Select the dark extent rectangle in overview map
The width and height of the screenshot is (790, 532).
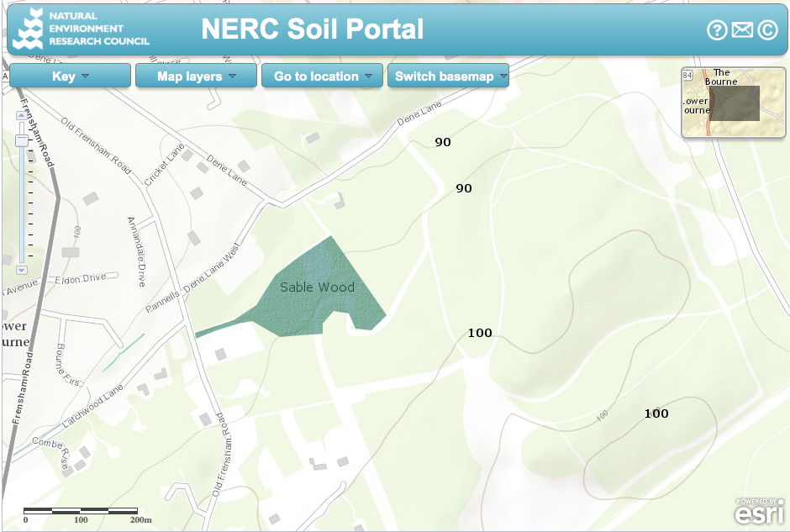pos(735,103)
